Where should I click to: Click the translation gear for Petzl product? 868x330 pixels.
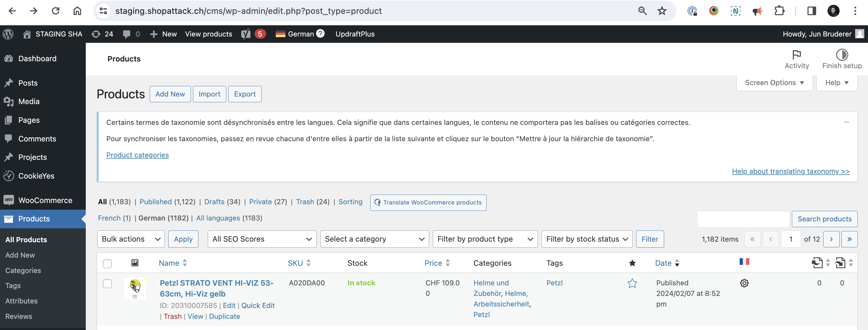point(744,283)
